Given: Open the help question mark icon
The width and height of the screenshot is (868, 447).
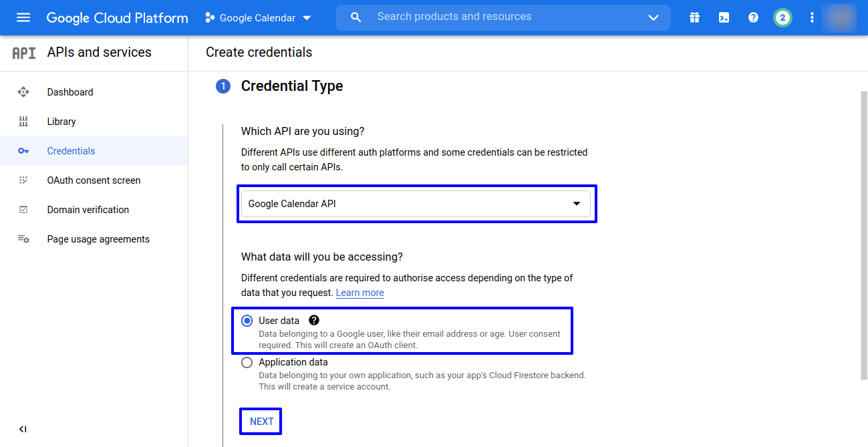Looking at the screenshot, I should [753, 17].
